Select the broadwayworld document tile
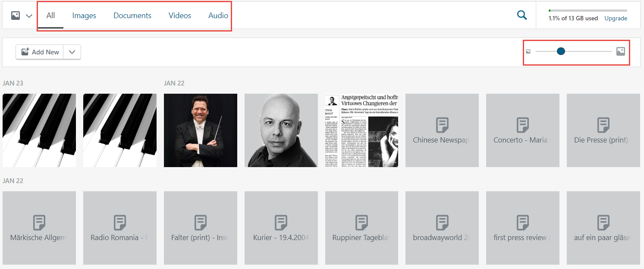The image size is (644, 269). pyautogui.click(x=442, y=228)
